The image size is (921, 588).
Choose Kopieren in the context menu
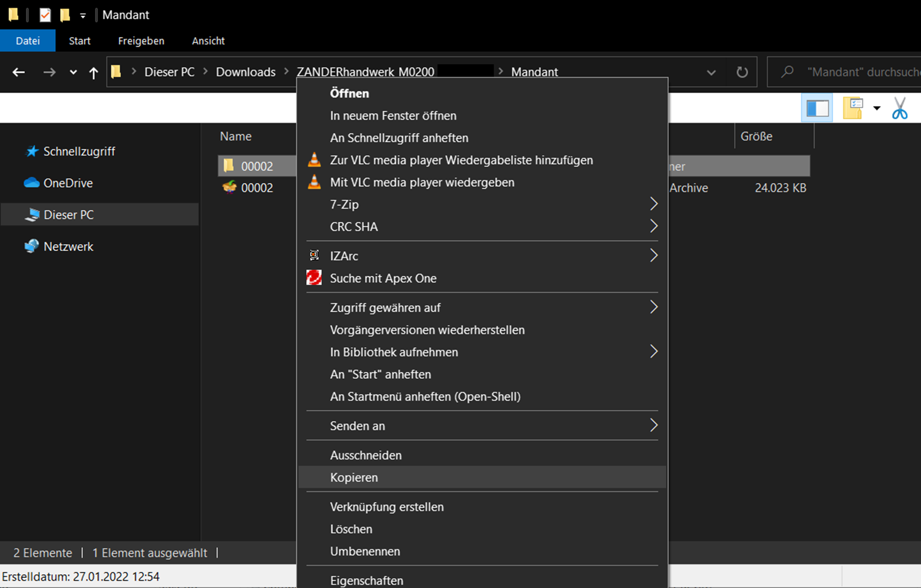[x=354, y=477]
